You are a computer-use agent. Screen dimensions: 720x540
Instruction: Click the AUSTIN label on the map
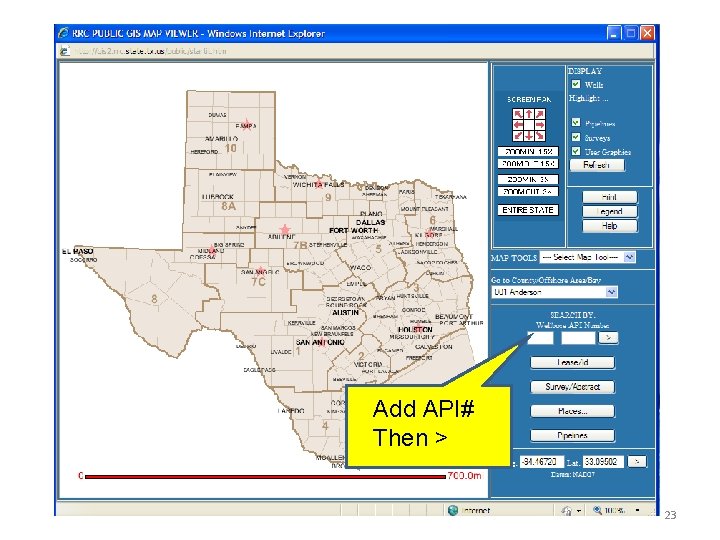(x=345, y=313)
